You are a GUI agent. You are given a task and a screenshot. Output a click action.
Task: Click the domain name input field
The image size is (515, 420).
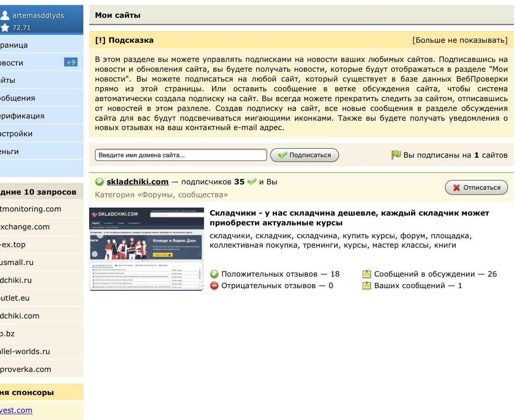181,155
